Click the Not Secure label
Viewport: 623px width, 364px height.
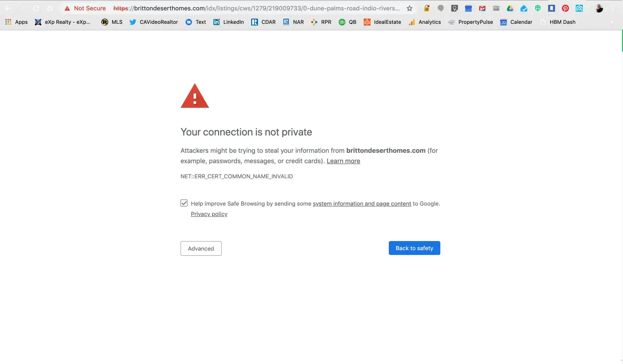pyautogui.click(x=90, y=8)
